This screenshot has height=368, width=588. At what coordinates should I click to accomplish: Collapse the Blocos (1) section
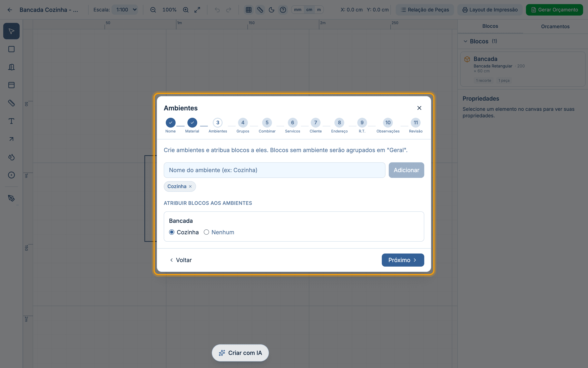point(465,41)
